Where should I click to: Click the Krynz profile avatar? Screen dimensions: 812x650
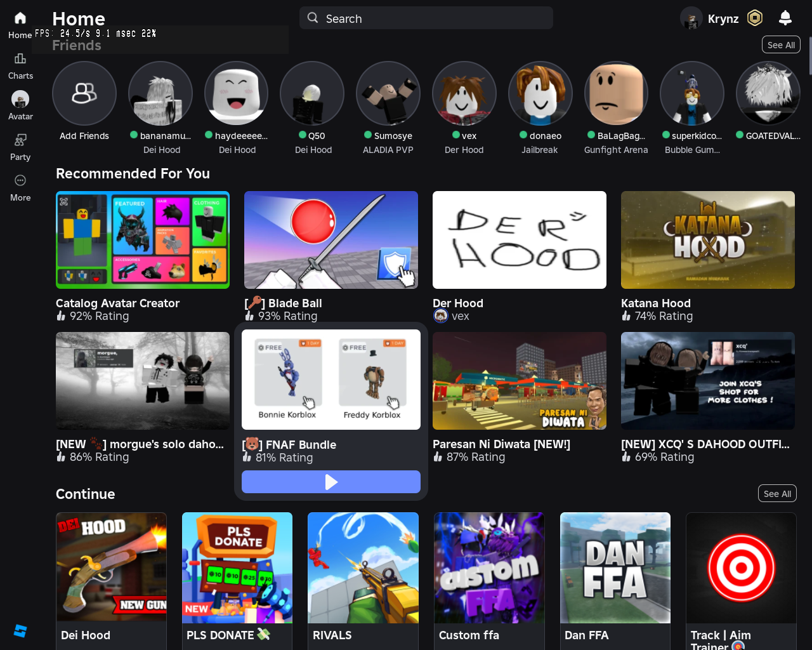[691, 18]
